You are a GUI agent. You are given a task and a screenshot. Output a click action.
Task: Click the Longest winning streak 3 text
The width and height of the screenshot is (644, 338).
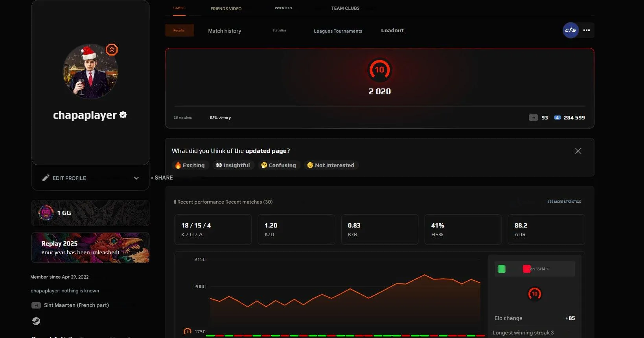tap(523, 333)
